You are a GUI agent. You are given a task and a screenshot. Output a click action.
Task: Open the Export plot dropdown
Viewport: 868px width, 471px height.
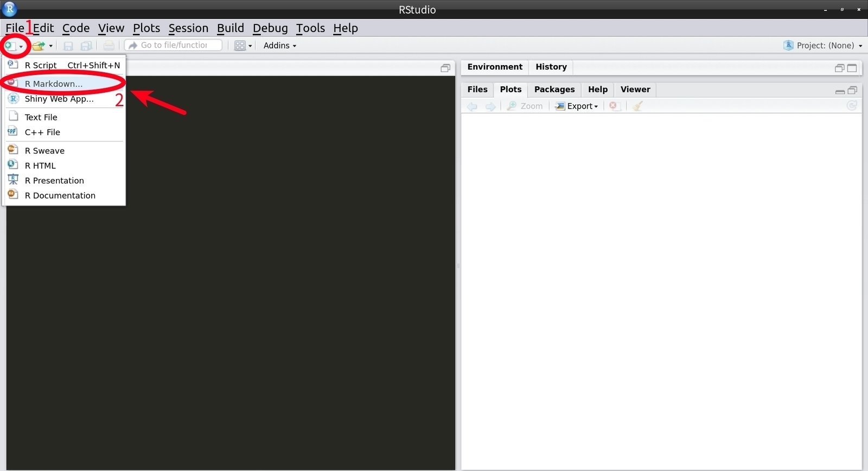[x=577, y=106]
